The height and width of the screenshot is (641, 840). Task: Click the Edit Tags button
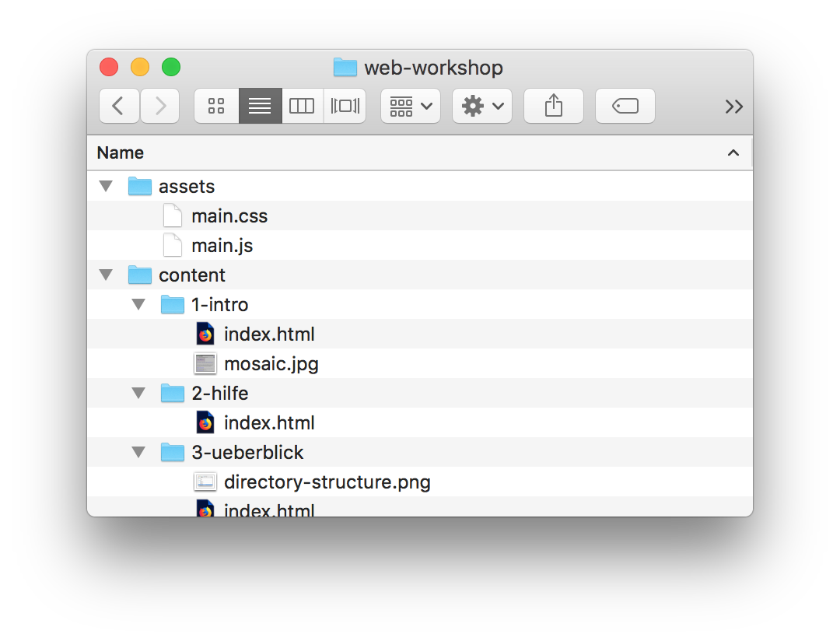pyautogui.click(x=625, y=106)
